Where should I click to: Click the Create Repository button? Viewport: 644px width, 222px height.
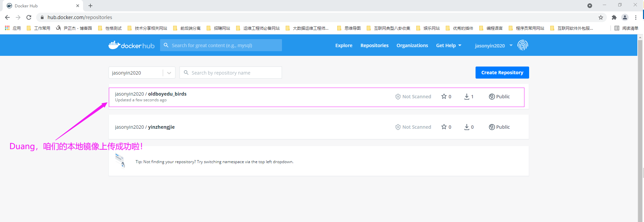502,73
